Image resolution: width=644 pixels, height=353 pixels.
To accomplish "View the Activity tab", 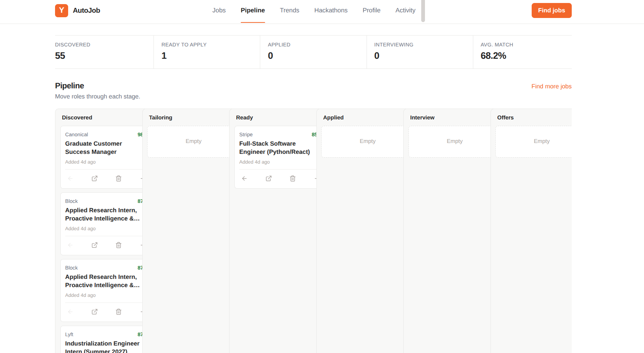I will pos(405,10).
